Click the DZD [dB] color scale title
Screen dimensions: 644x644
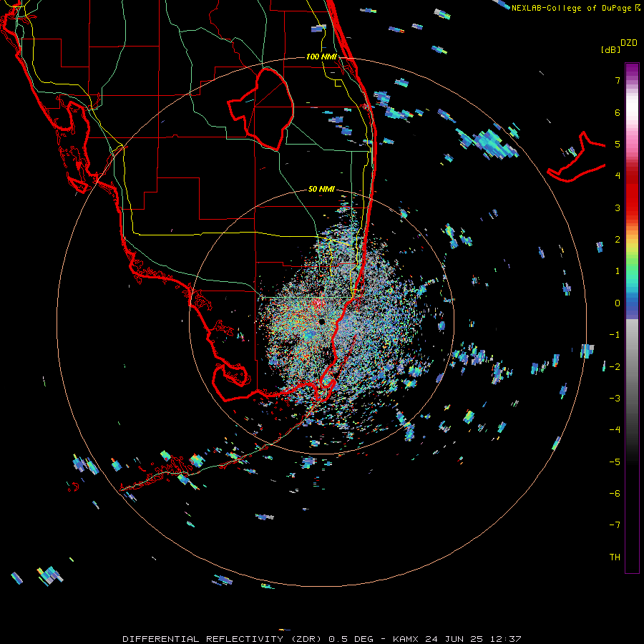coord(619,46)
